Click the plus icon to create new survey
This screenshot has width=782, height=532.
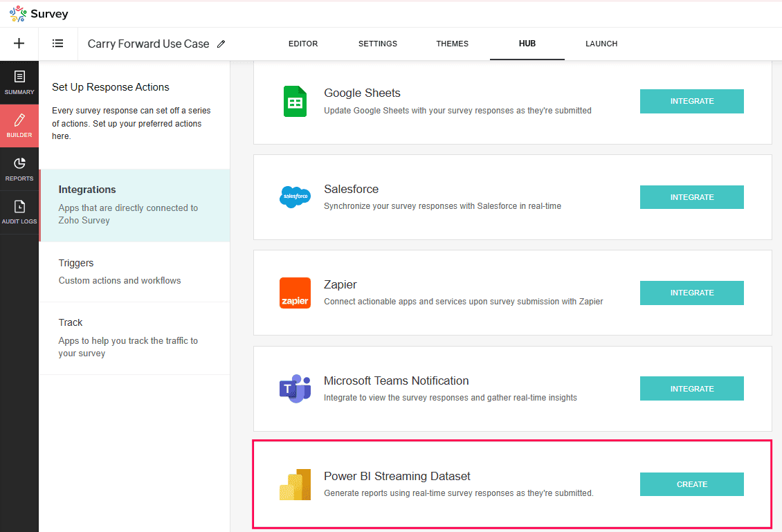pos(19,44)
